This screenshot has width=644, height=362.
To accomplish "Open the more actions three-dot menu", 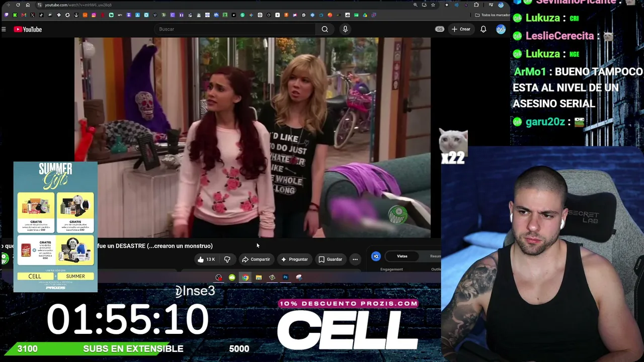I will (355, 259).
